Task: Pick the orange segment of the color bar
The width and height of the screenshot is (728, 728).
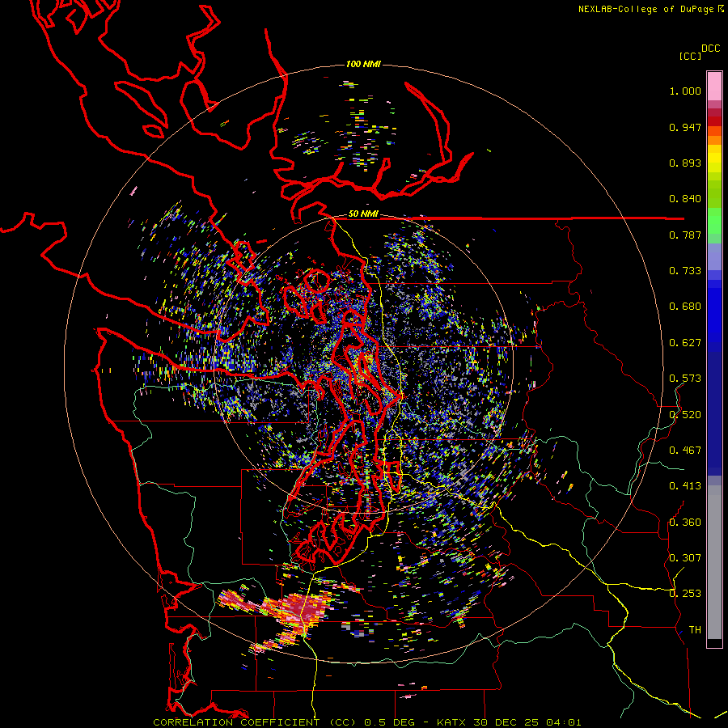Action: pos(714,140)
